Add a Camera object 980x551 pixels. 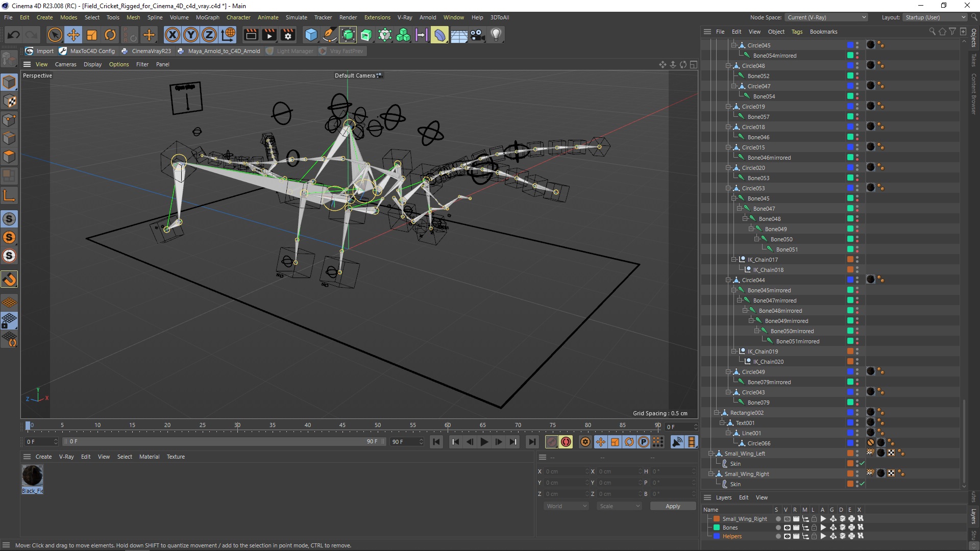pyautogui.click(x=477, y=35)
